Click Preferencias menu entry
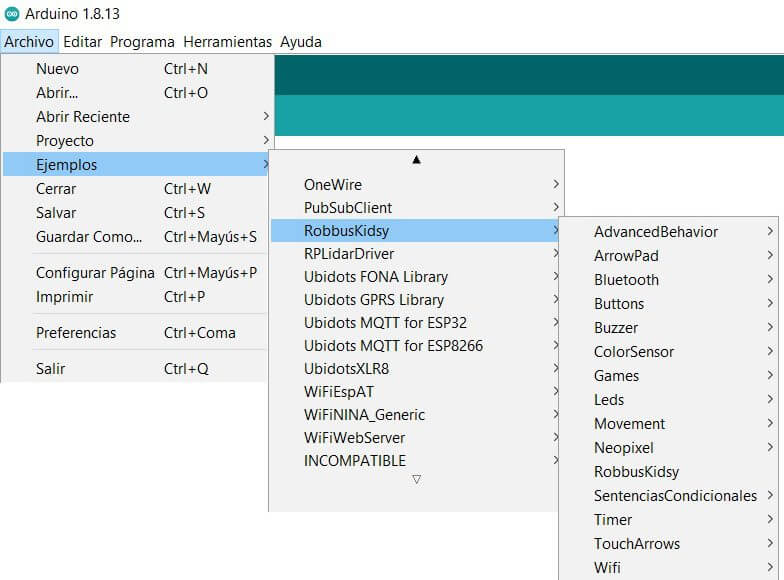784x580 pixels. coord(76,333)
